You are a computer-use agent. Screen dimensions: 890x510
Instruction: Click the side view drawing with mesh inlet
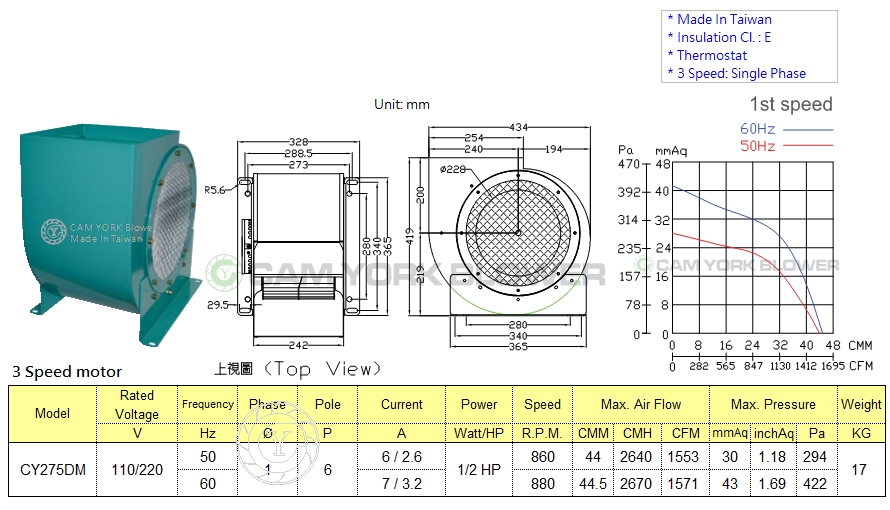coord(499,236)
